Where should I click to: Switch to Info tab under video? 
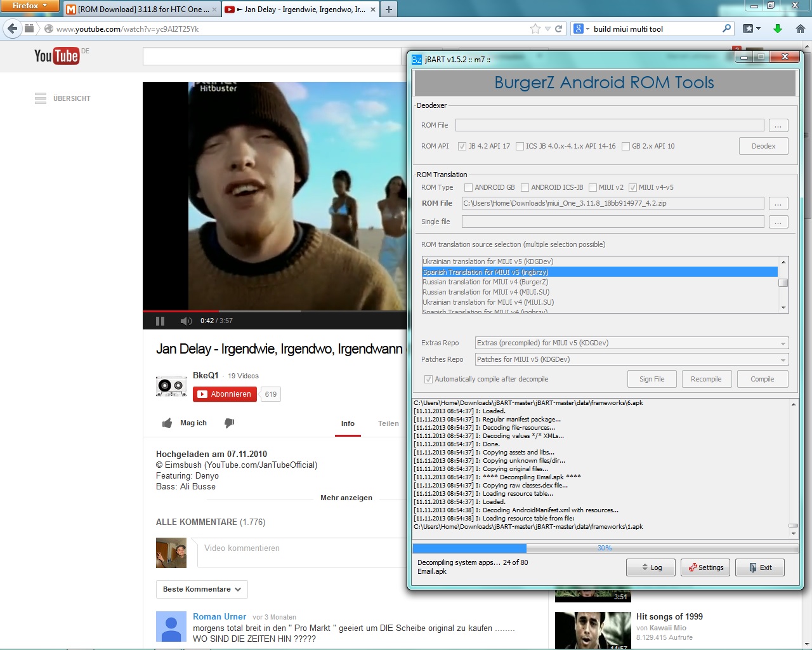click(348, 423)
